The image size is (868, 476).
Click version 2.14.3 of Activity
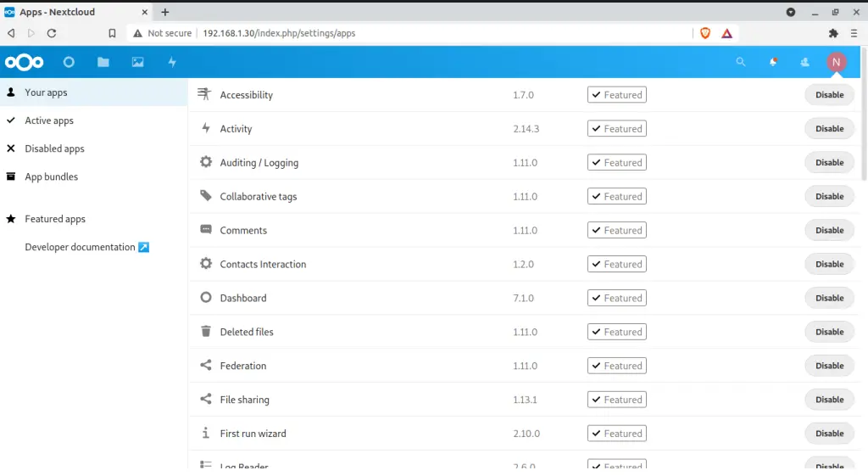pyautogui.click(x=526, y=129)
